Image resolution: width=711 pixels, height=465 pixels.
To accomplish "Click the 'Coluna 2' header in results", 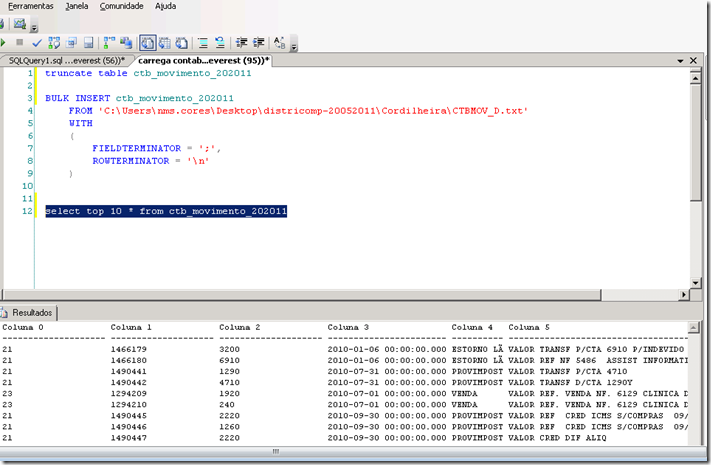I will point(239,328).
